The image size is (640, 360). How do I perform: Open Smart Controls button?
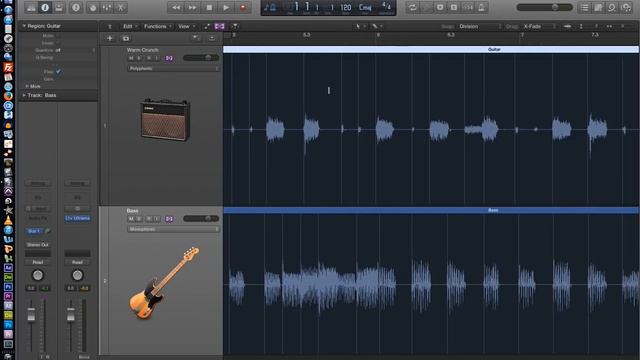pos(93,7)
